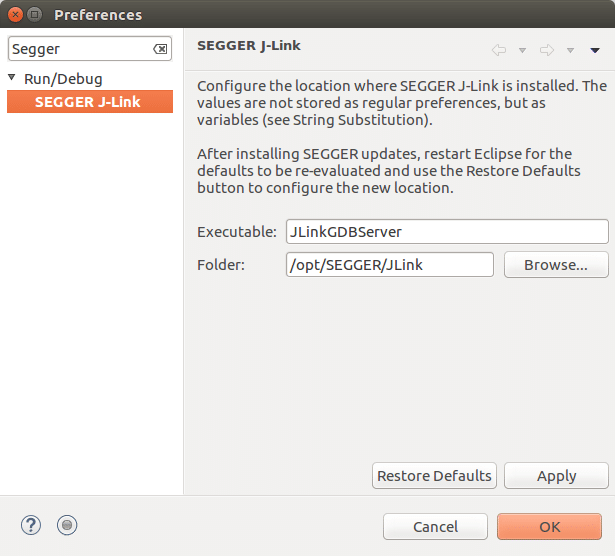Viewport: 615px width, 556px height.
Task: Click the forward navigation arrow
Action: tap(546, 50)
